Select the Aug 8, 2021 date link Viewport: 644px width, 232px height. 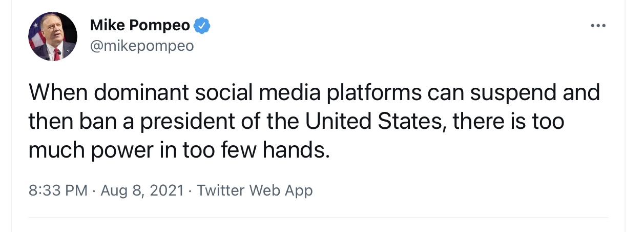142,191
